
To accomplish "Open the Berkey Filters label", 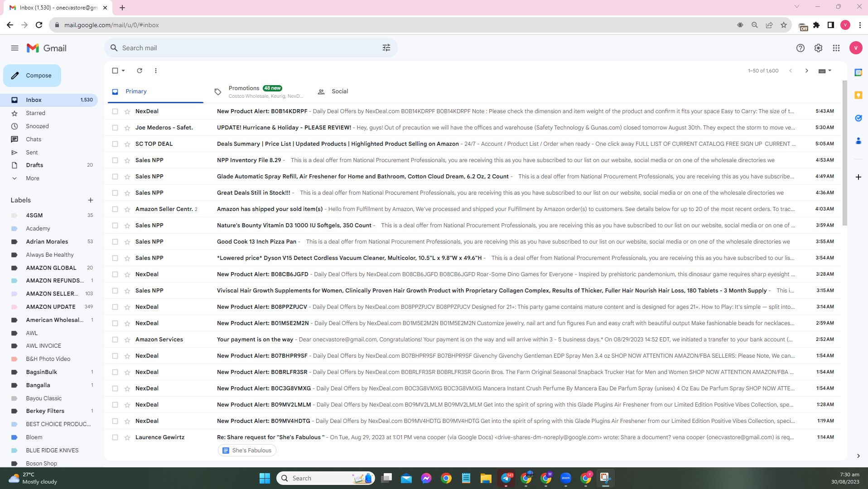I will [x=45, y=411].
